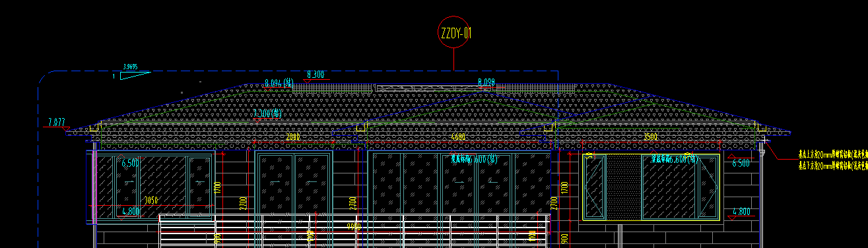Click the 8.094 elevation label

pos(279,83)
